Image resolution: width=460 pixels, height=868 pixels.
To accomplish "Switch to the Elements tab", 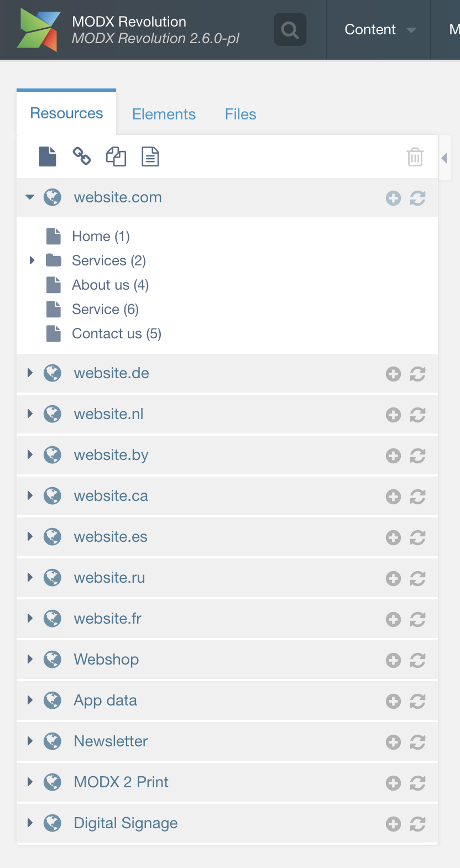I will point(164,114).
